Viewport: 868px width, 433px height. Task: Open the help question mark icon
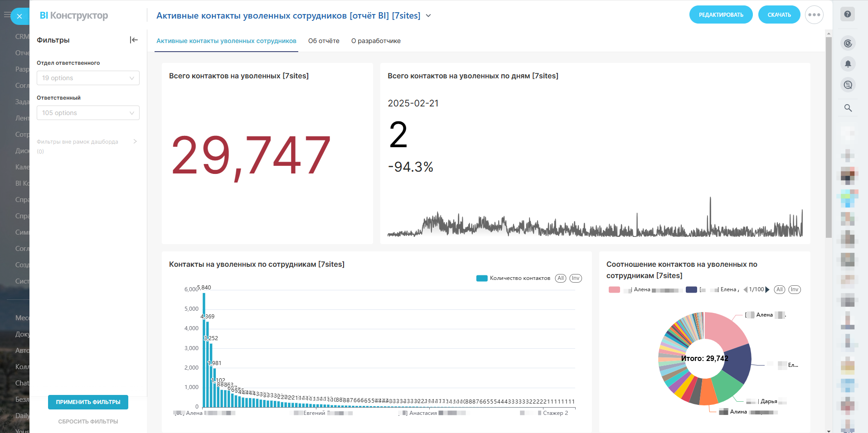pos(848,14)
